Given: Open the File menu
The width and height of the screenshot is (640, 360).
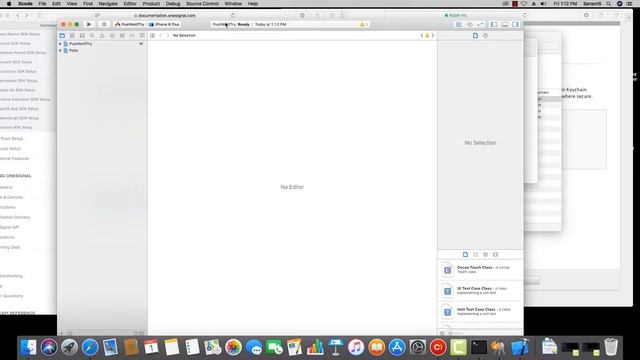Looking at the screenshot, I should [x=42, y=4].
